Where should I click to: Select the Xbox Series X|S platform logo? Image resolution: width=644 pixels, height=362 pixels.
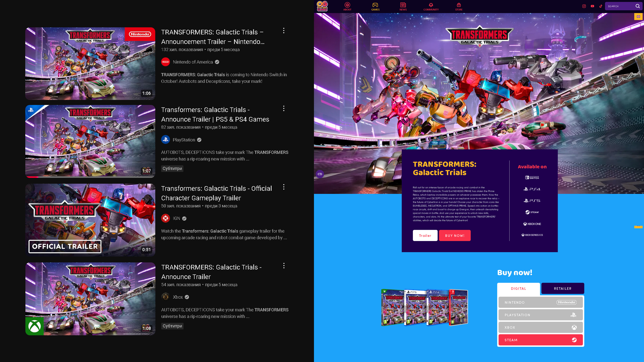532,235
